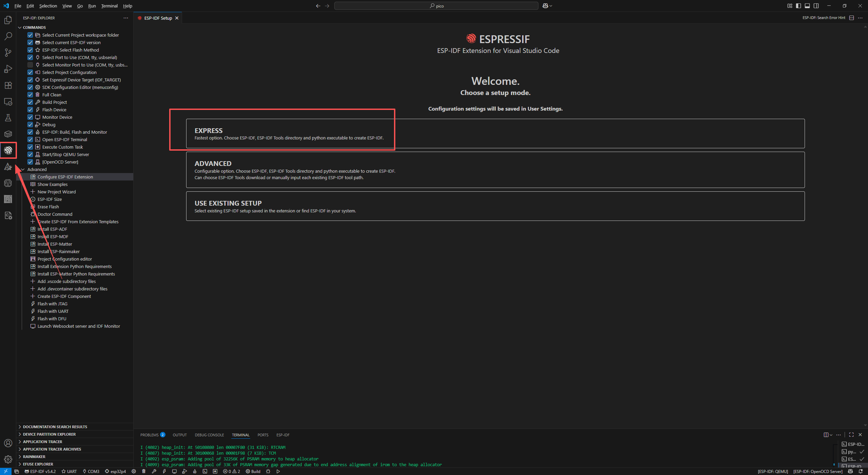Open the Extensions view in activity bar
Image resolution: width=868 pixels, height=475 pixels.
point(8,85)
